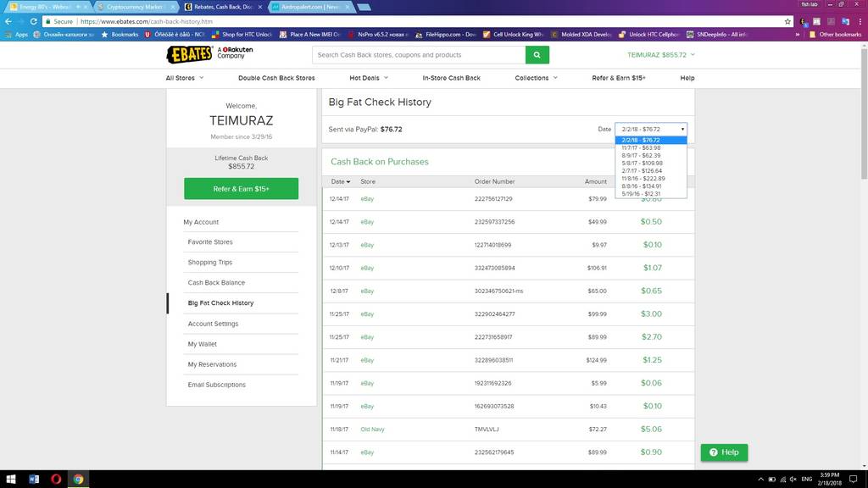Click order number 222756127129
The width and height of the screenshot is (868, 488).
tap(493, 198)
